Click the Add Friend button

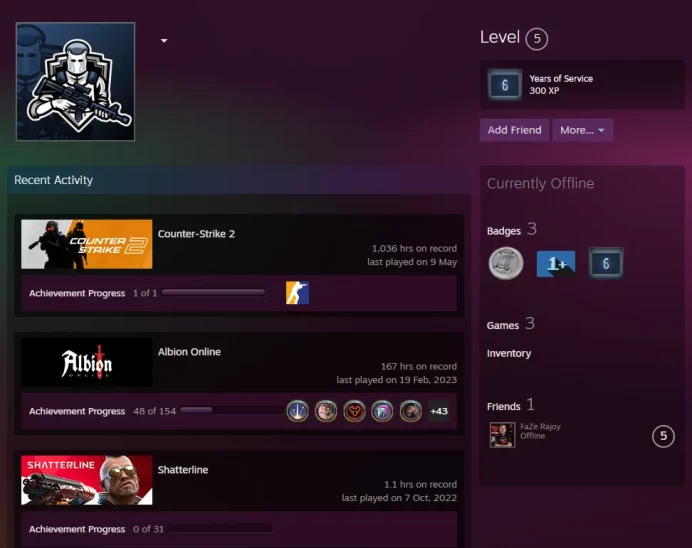515,130
